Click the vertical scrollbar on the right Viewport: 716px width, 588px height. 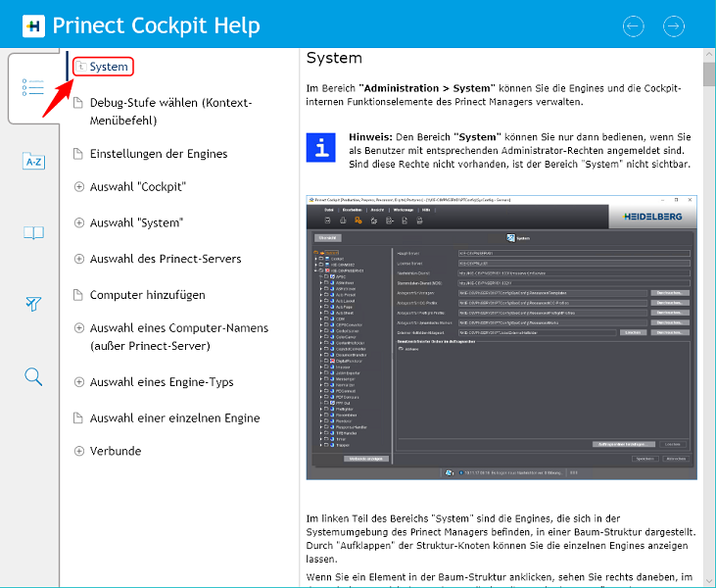pos(708,294)
